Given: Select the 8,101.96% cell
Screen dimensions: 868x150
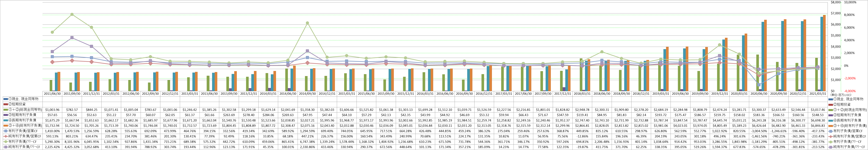Looking at the screenshot, I should 72,142.
